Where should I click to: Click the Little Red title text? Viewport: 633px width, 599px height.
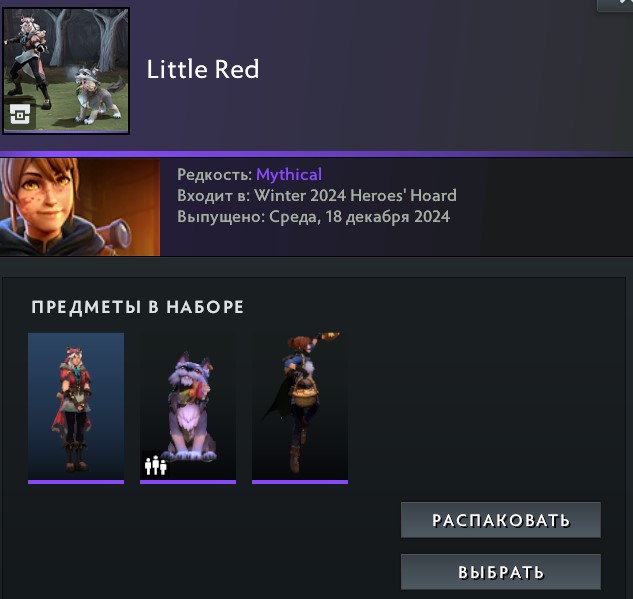tap(203, 69)
